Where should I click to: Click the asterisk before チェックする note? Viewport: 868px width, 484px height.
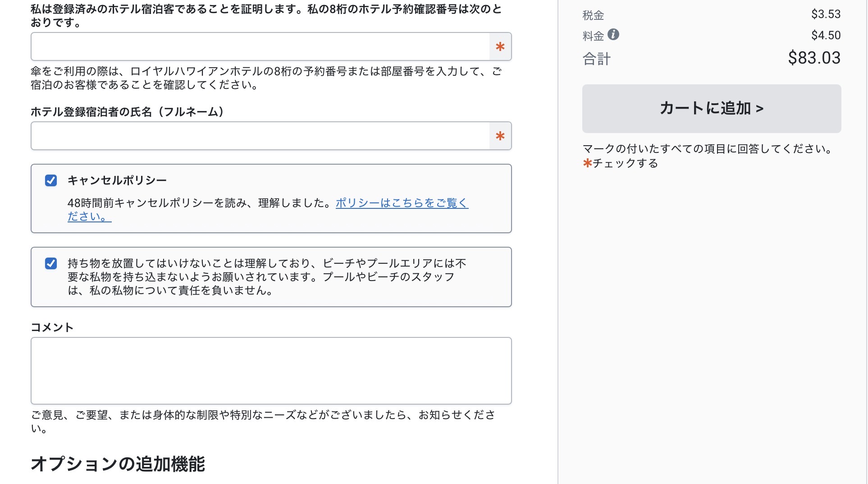(x=587, y=163)
